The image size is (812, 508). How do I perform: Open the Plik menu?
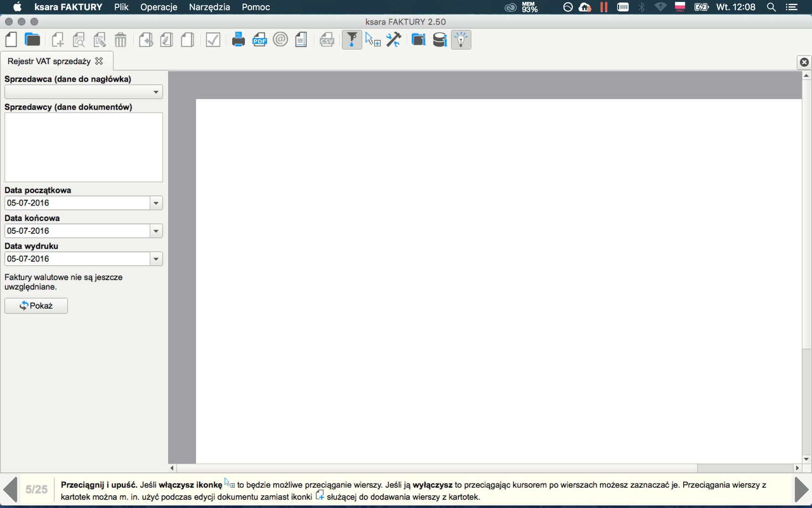coord(121,7)
